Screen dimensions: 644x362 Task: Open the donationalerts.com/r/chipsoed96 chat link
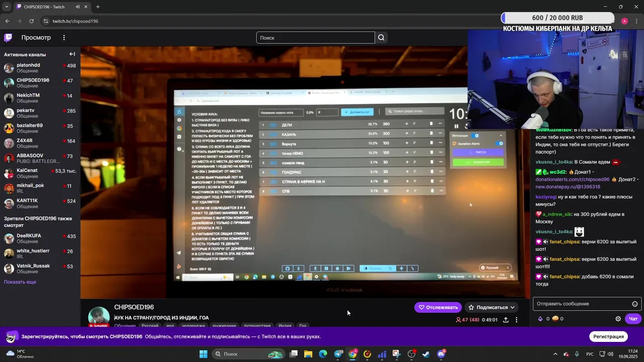pos(573,179)
